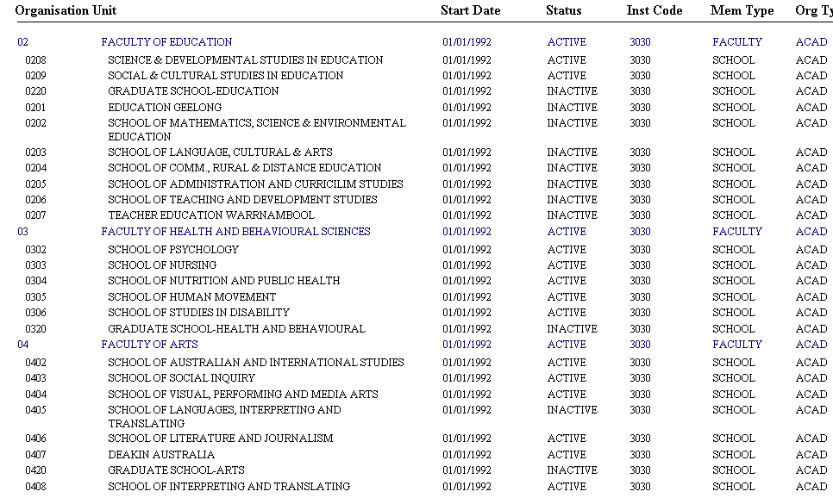Image resolution: width=833 pixels, height=504 pixels.
Task: Click the Start Date column header
Action: pos(470,10)
